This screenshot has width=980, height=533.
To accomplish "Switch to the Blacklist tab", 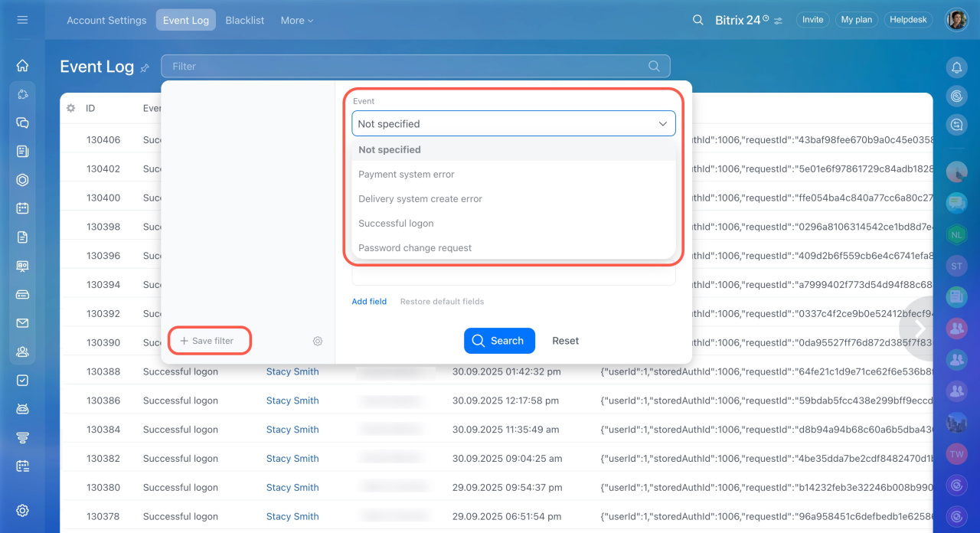I will [245, 21].
